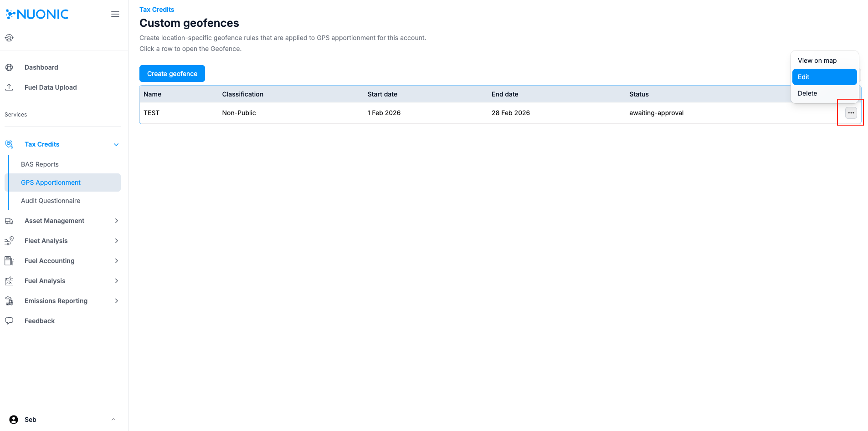Image resolution: width=868 pixels, height=431 pixels.
Task: Click the Tax Credits magnifier icon
Action: pyautogui.click(x=9, y=144)
